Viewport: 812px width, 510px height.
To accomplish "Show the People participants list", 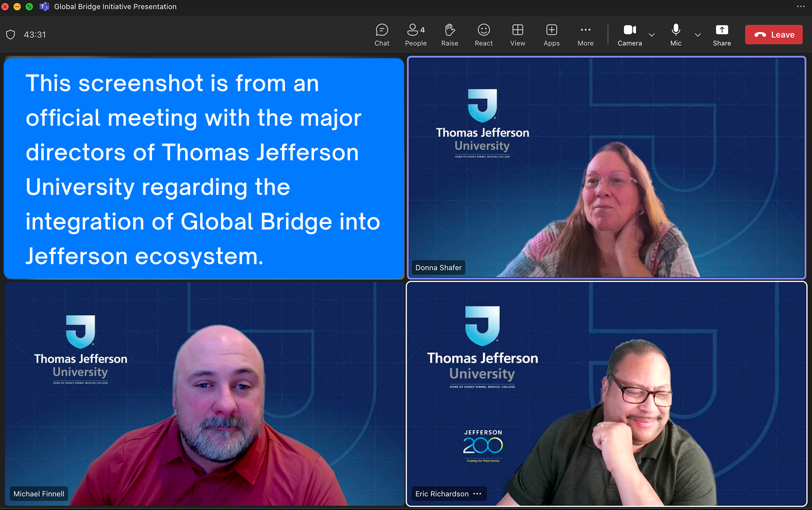I will (x=416, y=35).
